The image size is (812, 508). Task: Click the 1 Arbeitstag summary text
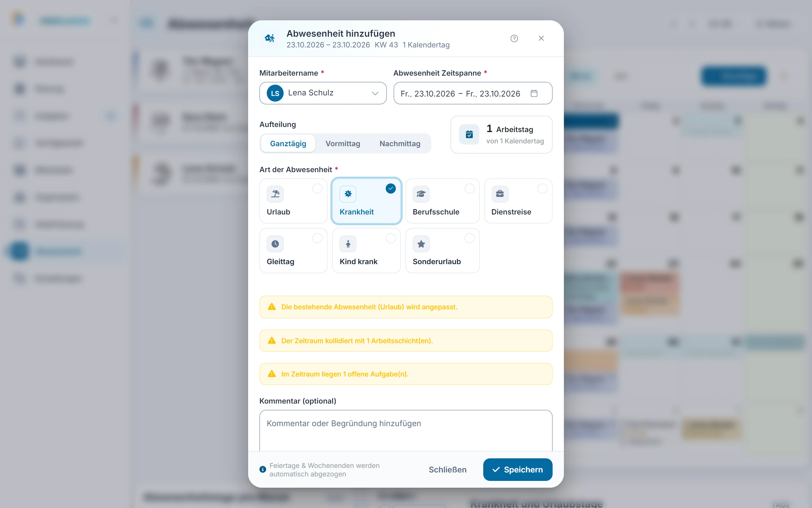click(510, 129)
